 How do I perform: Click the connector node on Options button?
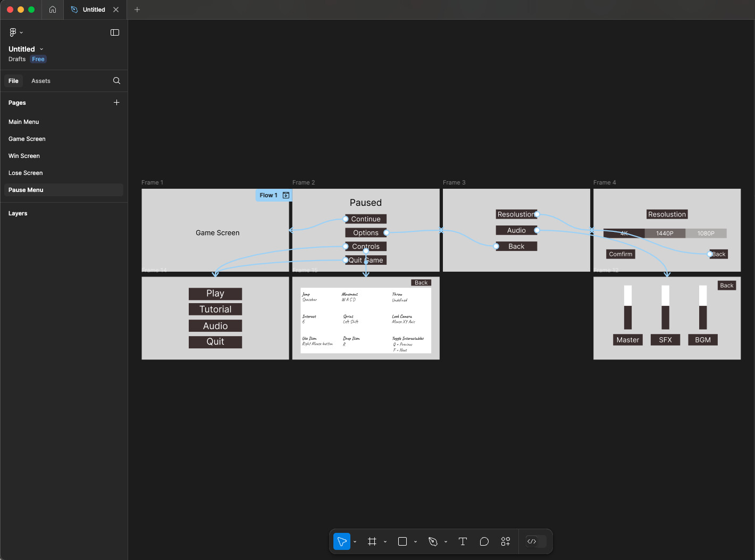click(387, 232)
